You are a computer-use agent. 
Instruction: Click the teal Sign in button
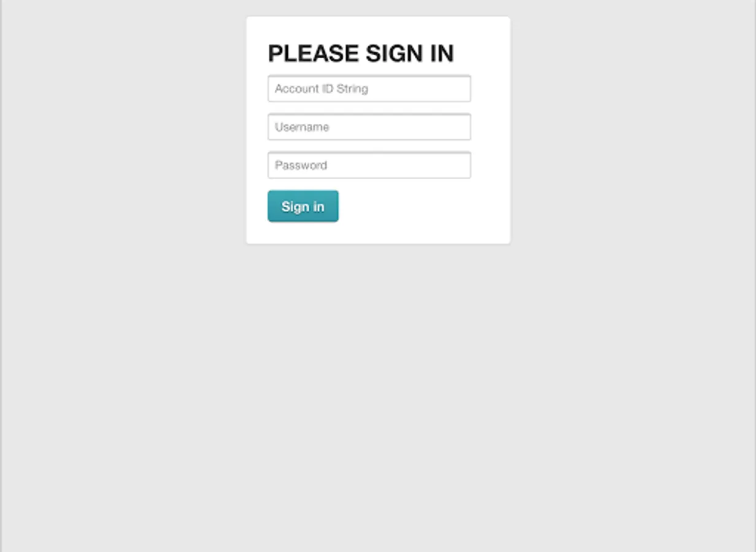pyautogui.click(x=303, y=206)
